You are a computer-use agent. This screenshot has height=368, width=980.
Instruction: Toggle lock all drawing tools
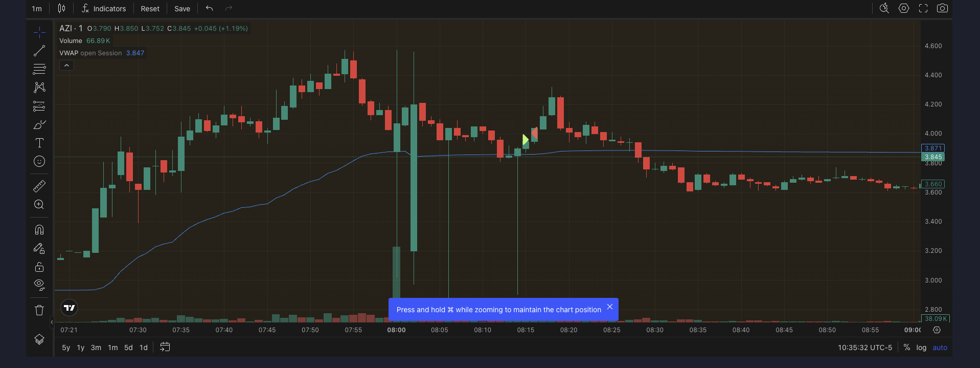[x=39, y=267]
